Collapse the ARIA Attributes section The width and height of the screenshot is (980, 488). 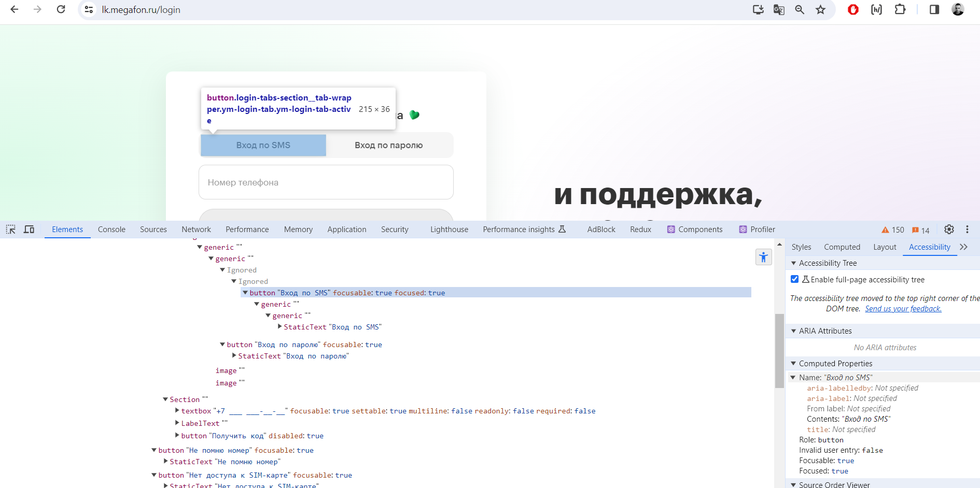(x=793, y=331)
